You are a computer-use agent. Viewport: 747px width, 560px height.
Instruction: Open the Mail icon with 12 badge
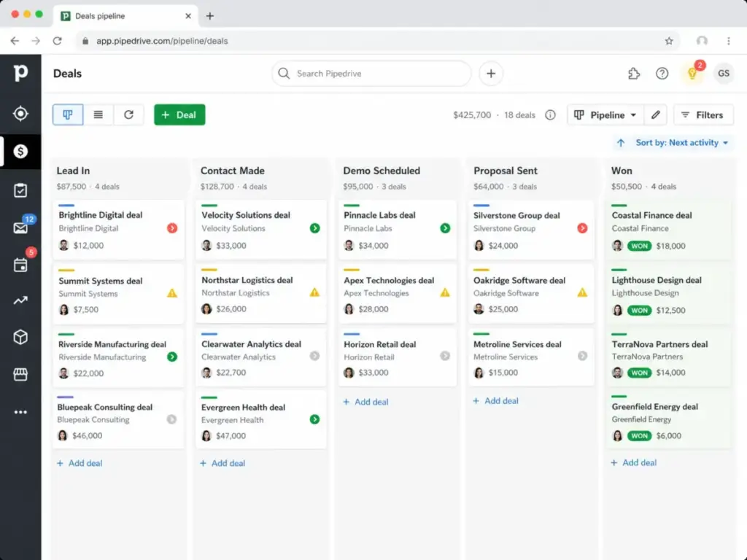click(20, 228)
